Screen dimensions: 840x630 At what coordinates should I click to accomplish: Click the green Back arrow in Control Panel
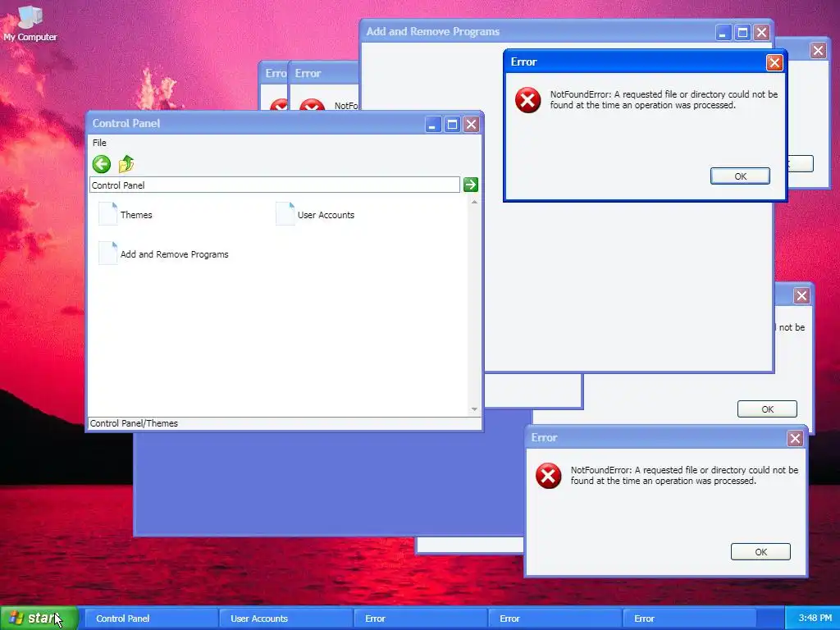tap(101, 164)
